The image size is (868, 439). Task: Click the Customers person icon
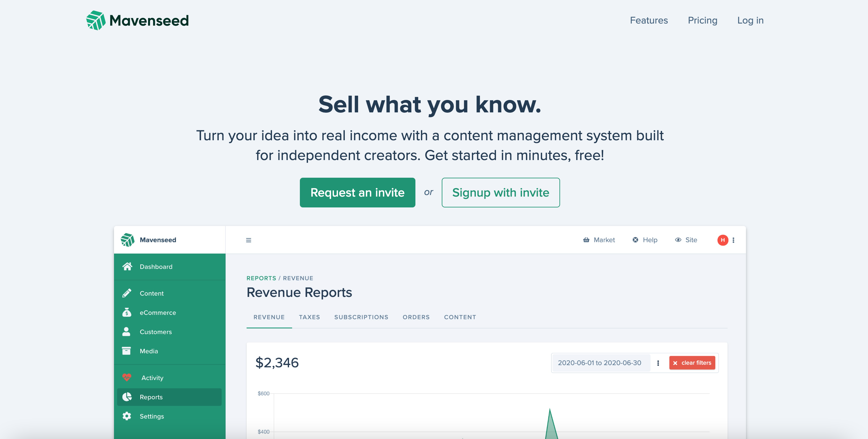click(x=126, y=332)
